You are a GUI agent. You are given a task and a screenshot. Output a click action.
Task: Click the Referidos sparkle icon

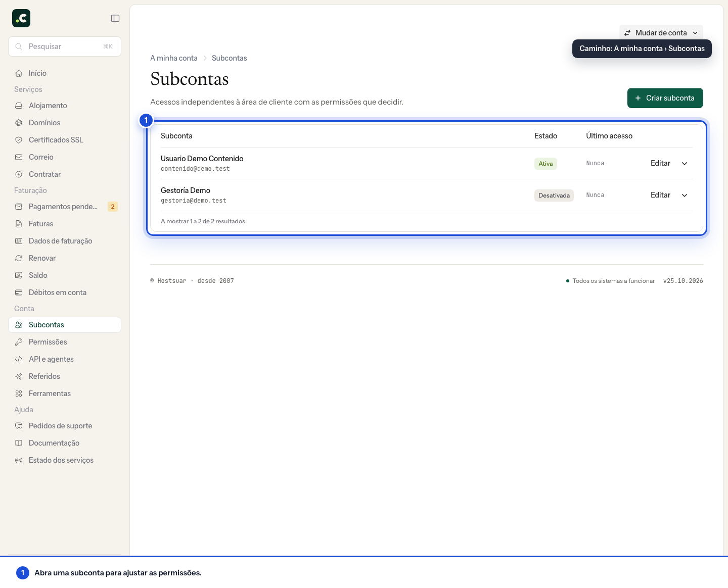pyautogui.click(x=19, y=376)
